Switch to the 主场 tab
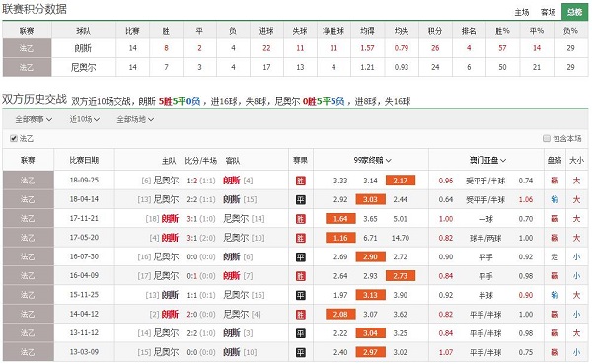 (522, 12)
